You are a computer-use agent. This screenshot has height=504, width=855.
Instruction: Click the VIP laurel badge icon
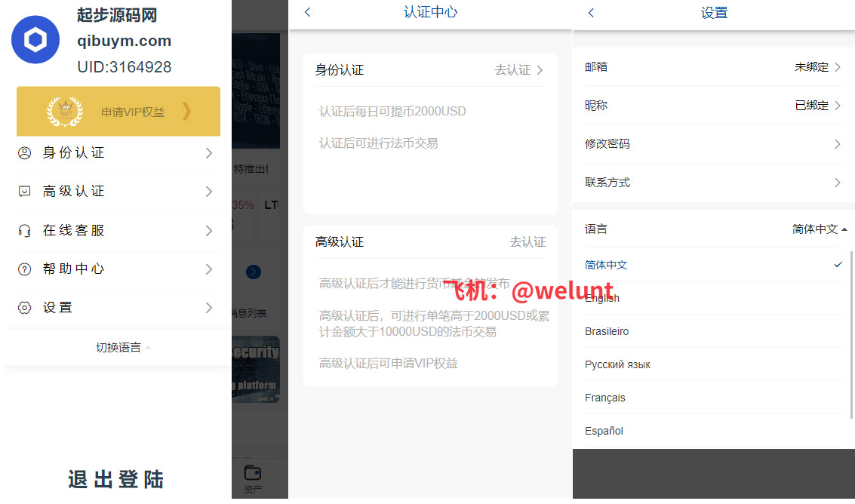point(65,112)
